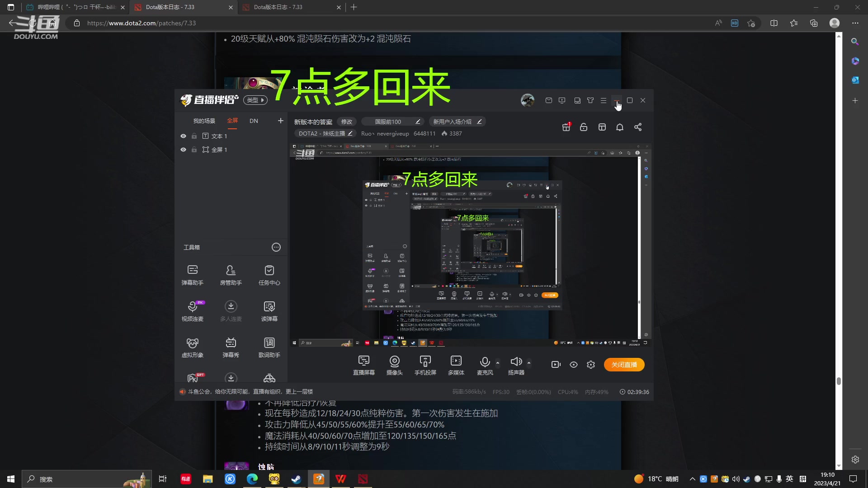Image resolution: width=868 pixels, height=488 pixels.
Task: Switch to second Dota版本日志 browser tab
Action: (x=292, y=7)
